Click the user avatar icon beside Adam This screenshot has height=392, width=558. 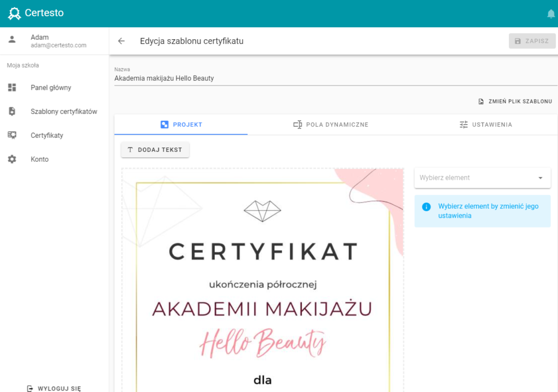(x=12, y=39)
